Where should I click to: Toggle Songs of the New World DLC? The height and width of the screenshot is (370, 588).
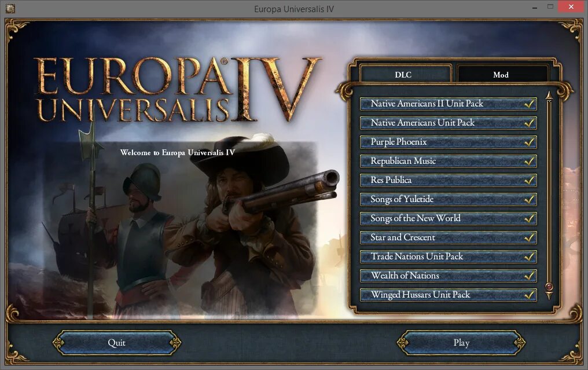tap(448, 218)
